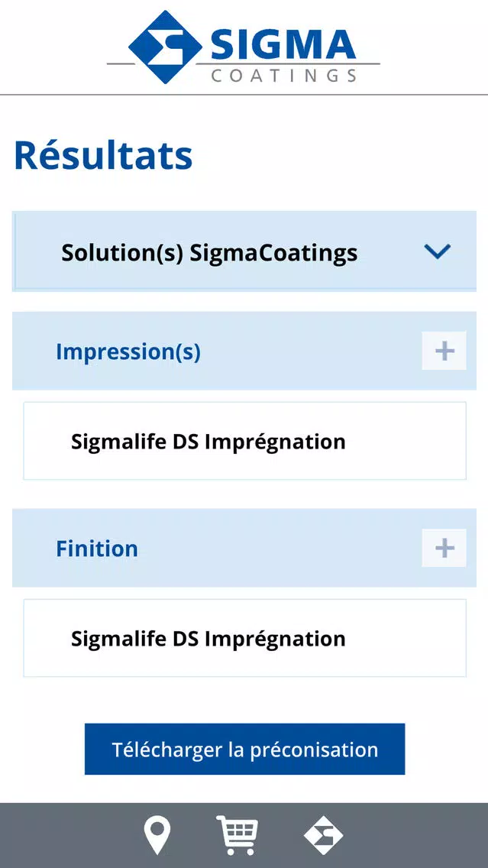488x868 pixels.
Task: Click the SIGMA wordmark in the header
Action: [283, 44]
